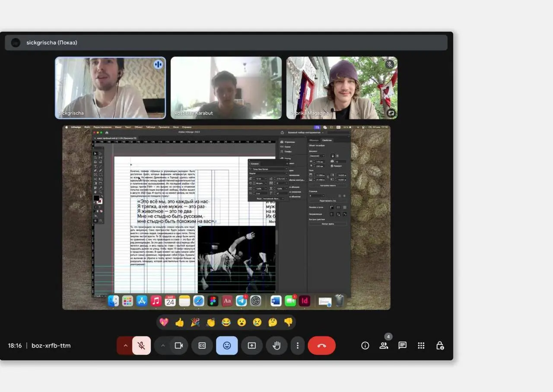Click Telegram in the shared screen dock
The width and height of the screenshot is (553, 392).
(x=242, y=301)
